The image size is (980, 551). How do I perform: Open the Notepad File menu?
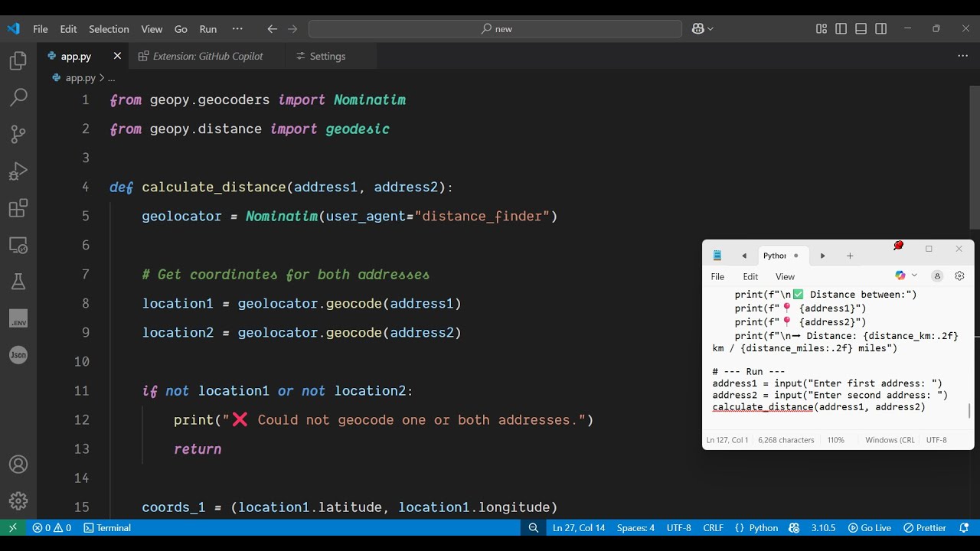click(x=717, y=276)
